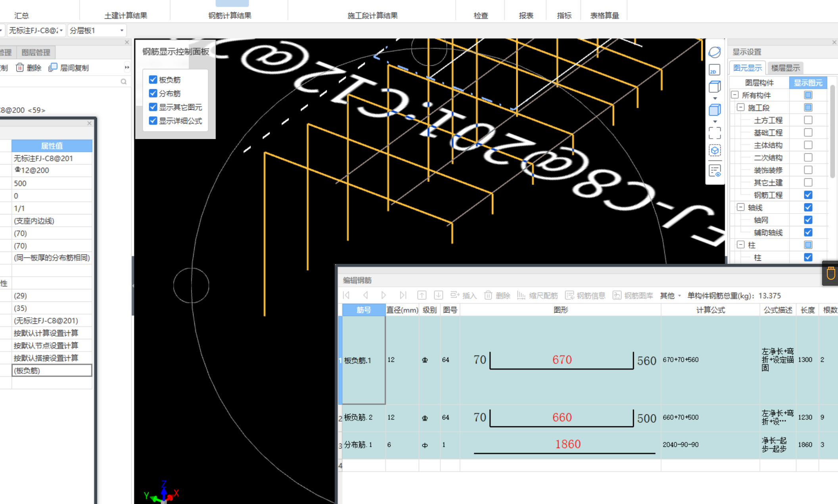The image size is (838, 504).
Task: Click display settings vertical scrollbar
Action: point(833,131)
